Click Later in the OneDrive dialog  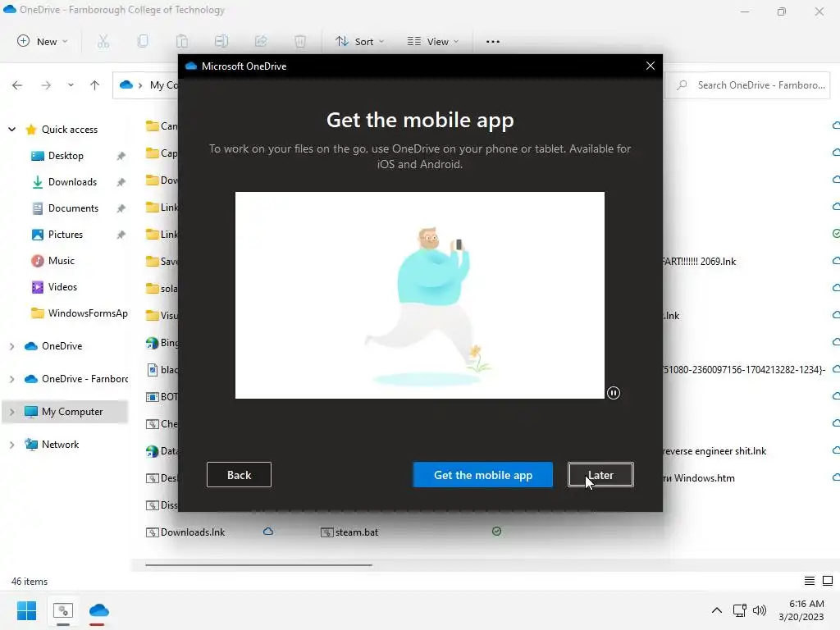point(600,475)
